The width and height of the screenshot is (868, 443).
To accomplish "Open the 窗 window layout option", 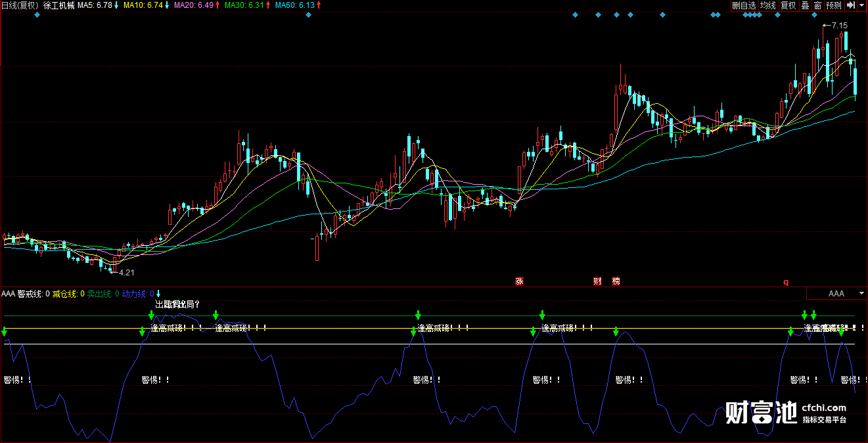I will 817,5.
